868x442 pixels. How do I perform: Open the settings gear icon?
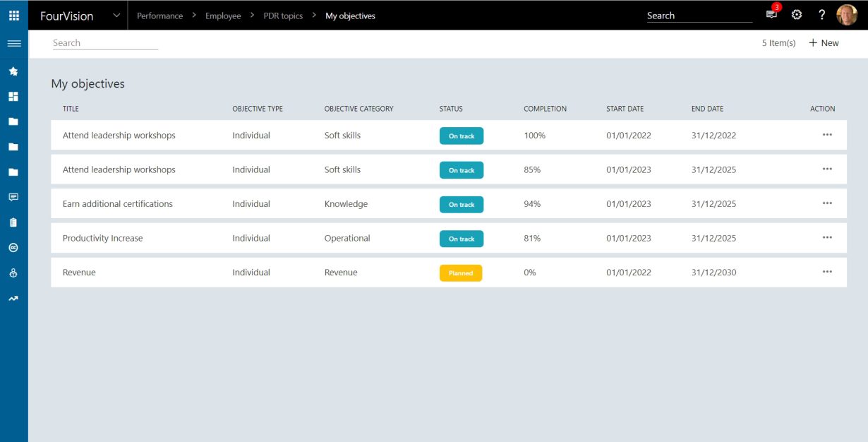(797, 14)
